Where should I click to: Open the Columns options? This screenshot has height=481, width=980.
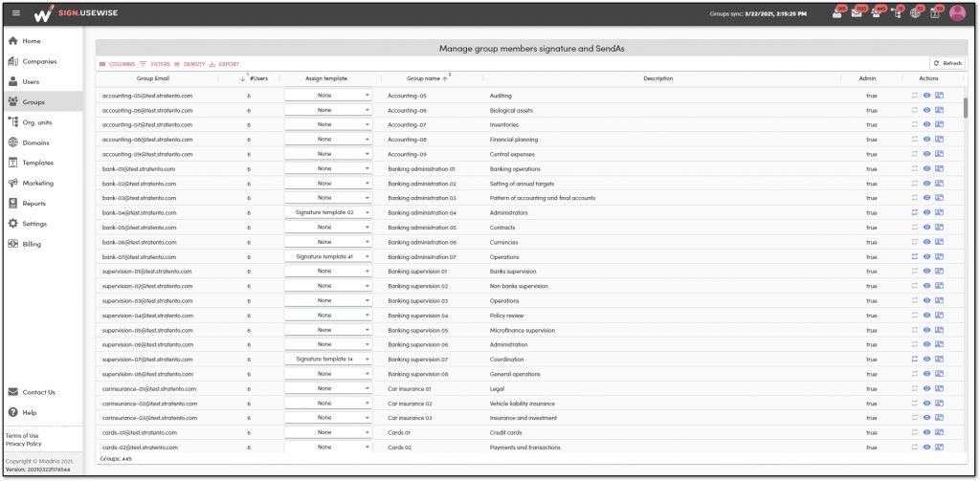pyautogui.click(x=117, y=64)
